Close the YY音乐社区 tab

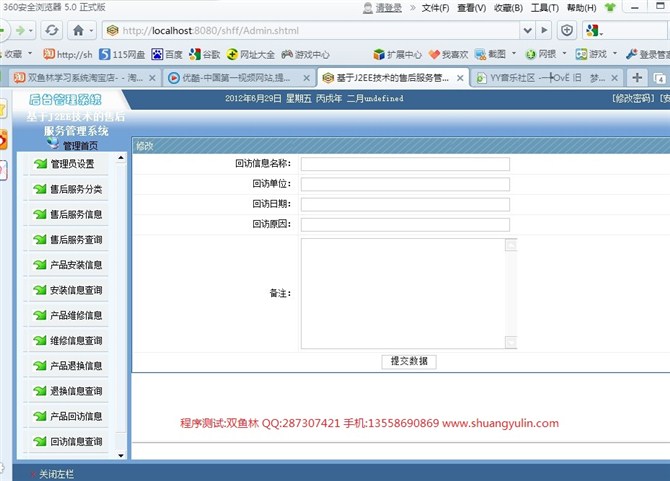tap(614, 78)
